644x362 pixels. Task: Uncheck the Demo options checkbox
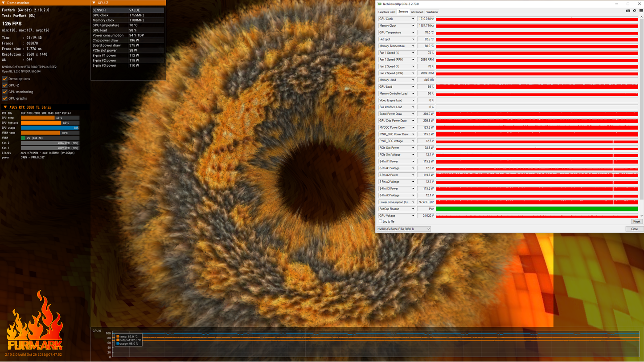(x=5, y=79)
